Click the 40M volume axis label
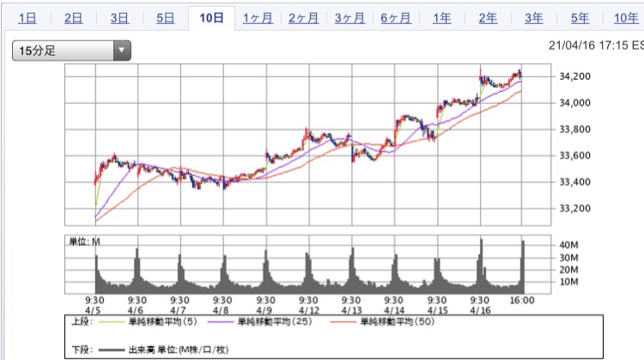 (568, 245)
